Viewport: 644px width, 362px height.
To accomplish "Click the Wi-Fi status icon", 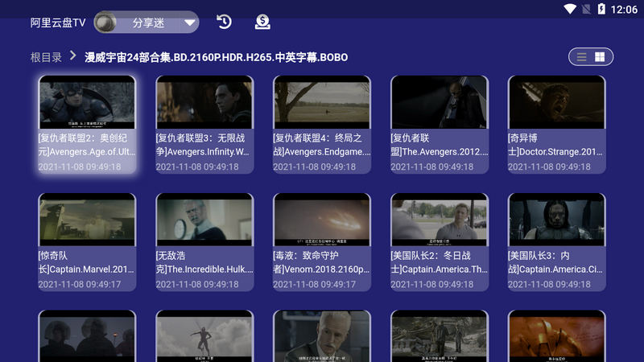I will coord(570,9).
